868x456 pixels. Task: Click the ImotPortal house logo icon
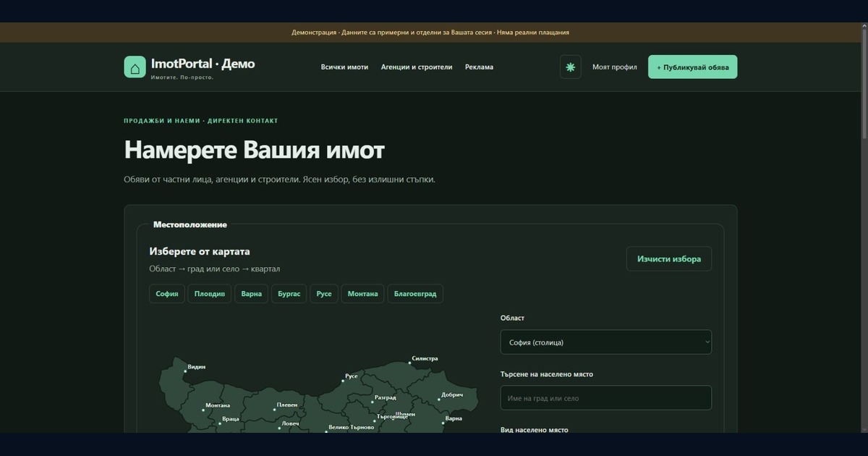point(135,67)
